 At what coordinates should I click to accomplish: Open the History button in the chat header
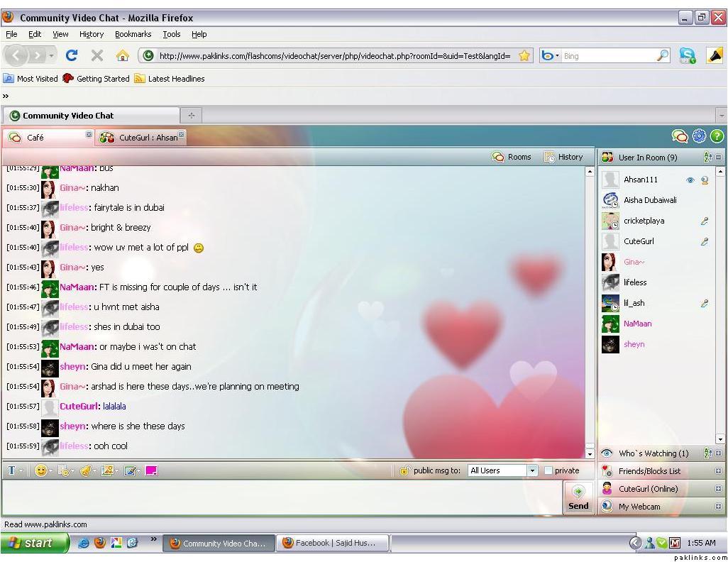pos(563,158)
